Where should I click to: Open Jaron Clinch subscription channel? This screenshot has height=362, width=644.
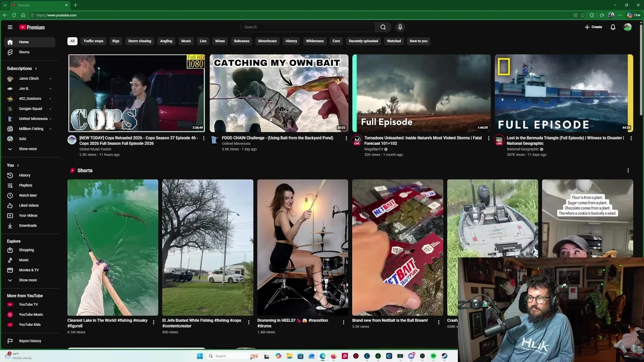[30, 78]
